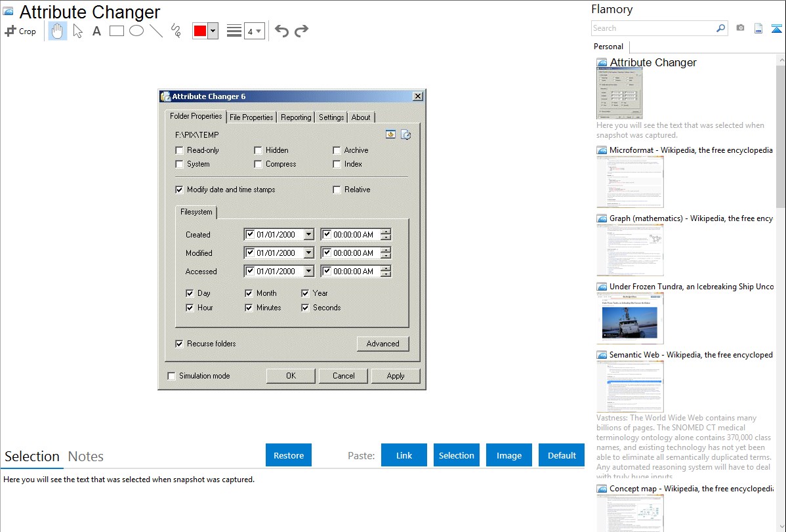Open the Graph (mathematics) snapshot thumbnail
The width and height of the screenshot is (786, 532).
(630, 250)
